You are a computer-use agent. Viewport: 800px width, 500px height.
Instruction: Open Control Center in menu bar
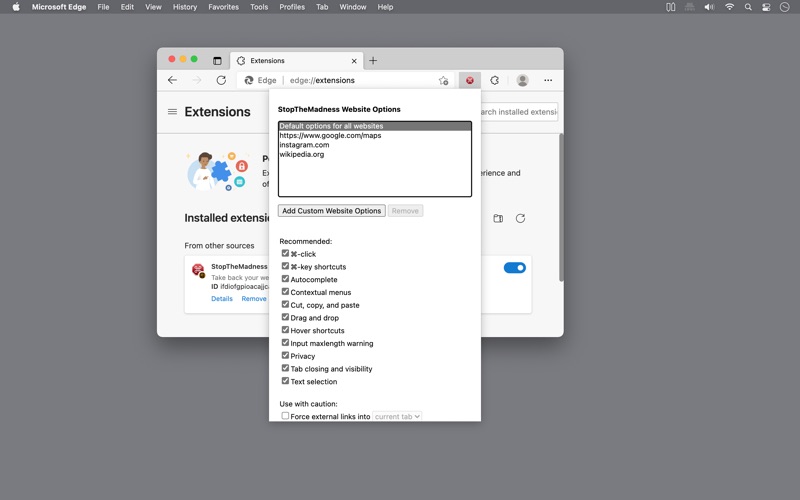click(766, 7)
